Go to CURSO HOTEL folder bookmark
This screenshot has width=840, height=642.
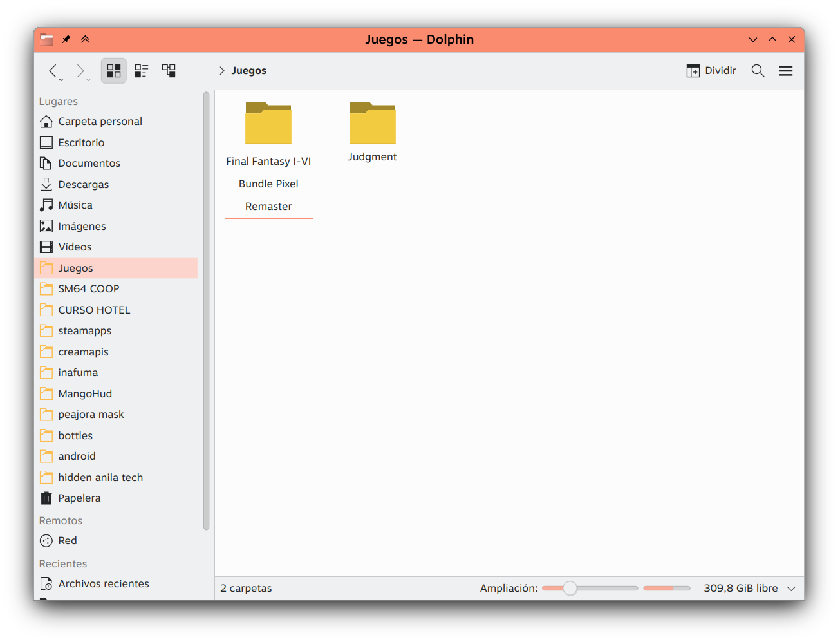(116, 310)
